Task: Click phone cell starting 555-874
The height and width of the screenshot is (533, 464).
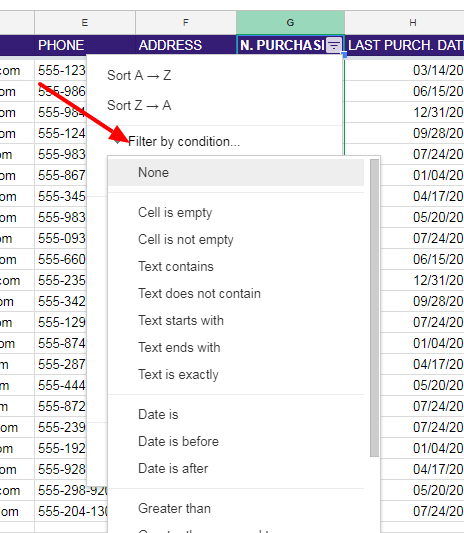Action: point(61,343)
